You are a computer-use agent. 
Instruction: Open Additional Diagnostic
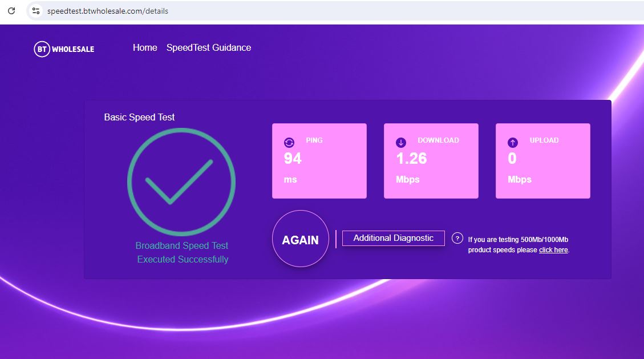pos(394,238)
